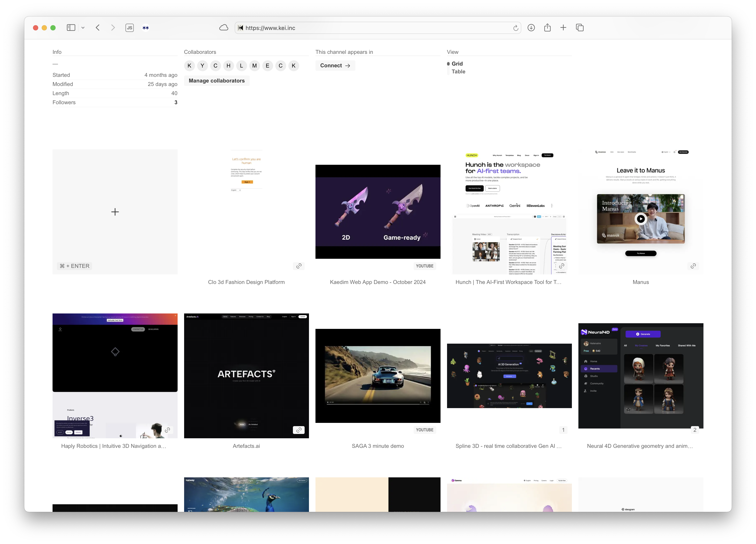The width and height of the screenshot is (756, 544).
Task: Click the link icon on the Hunch block
Action: [562, 266]
